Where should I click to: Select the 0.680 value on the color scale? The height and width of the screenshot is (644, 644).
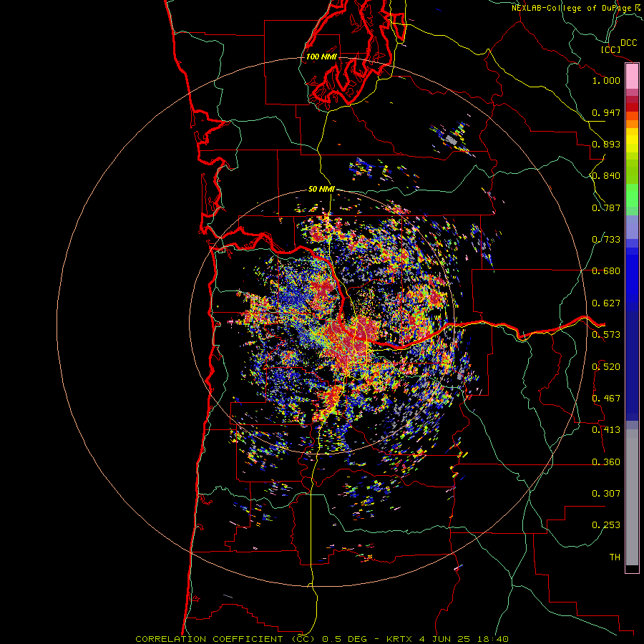pyautogui.click(x=606, y=271)
